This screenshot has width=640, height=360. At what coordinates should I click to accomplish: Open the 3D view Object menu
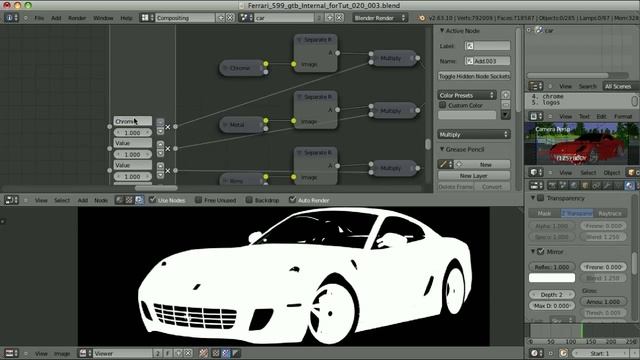[x=612, y=173]
